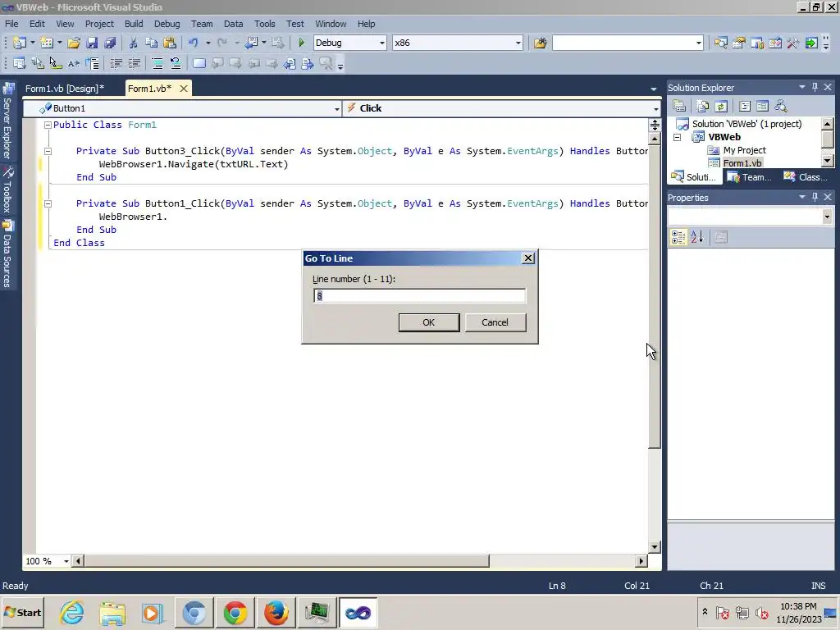Save Form1.vb with the floppy disk icon
The width and height of the screenshot is (840, 630).
click(92, 43)
